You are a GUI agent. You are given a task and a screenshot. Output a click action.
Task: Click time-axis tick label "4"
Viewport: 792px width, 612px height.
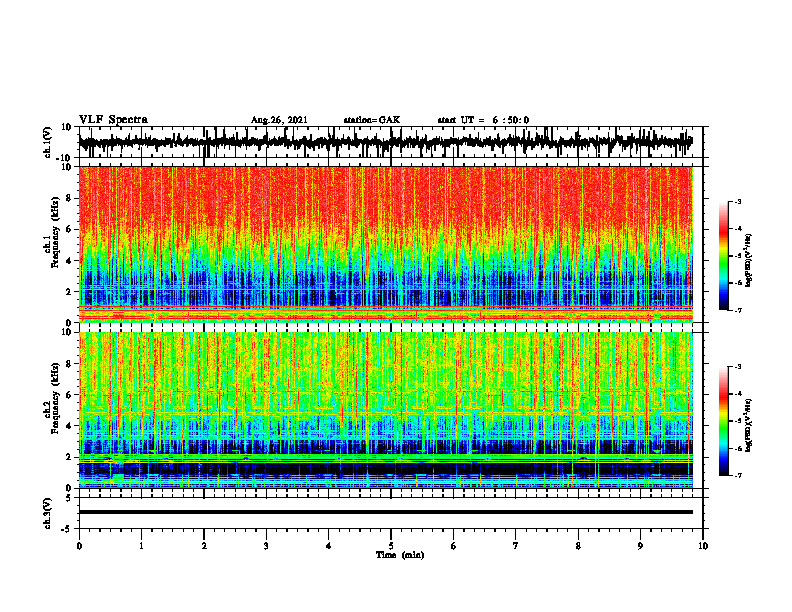click(x=329, y=546)
